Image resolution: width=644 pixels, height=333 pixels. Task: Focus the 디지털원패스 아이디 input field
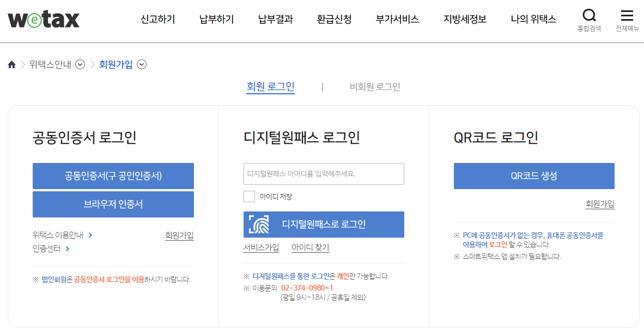pyautogui.click(x=324, y=174)
